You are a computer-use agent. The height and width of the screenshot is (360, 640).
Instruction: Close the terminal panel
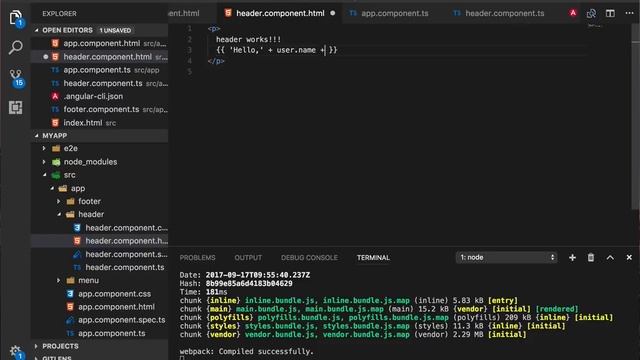(x=629, y=258)
